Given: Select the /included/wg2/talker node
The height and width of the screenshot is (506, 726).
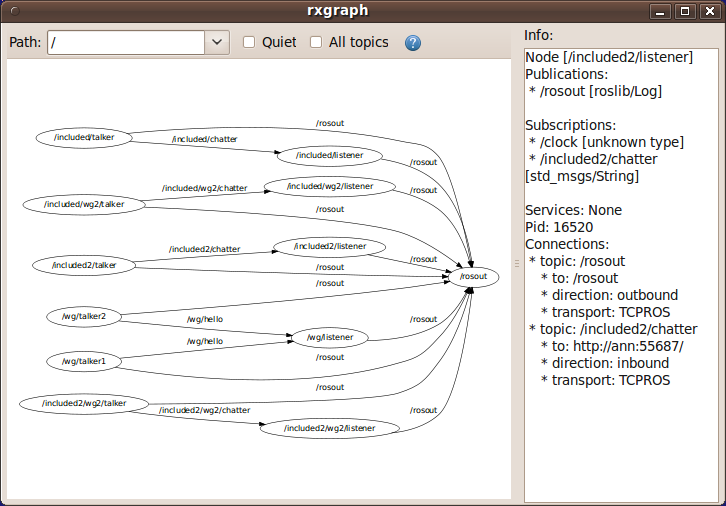Looking at the screenshot, I should click(x=84, y=204).
